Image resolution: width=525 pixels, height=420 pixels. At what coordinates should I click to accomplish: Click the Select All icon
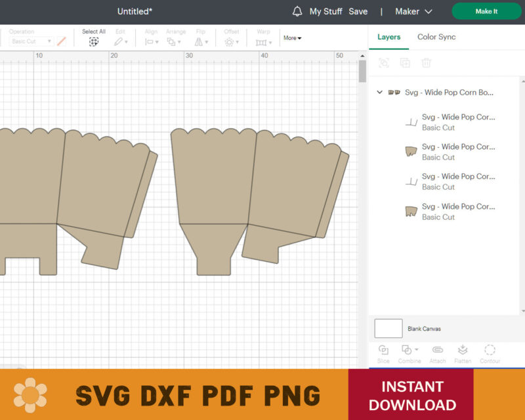93,41
